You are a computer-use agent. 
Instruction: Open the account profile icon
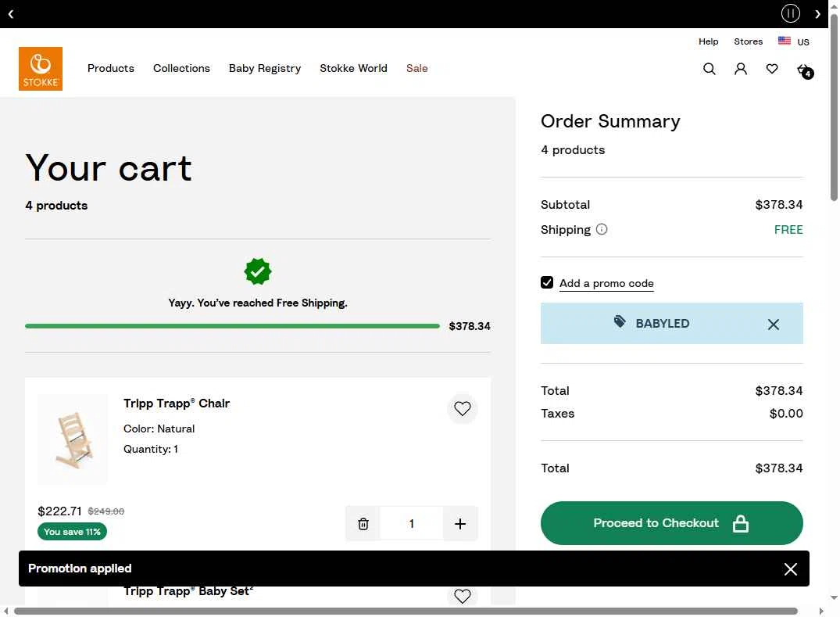(740, 69)
